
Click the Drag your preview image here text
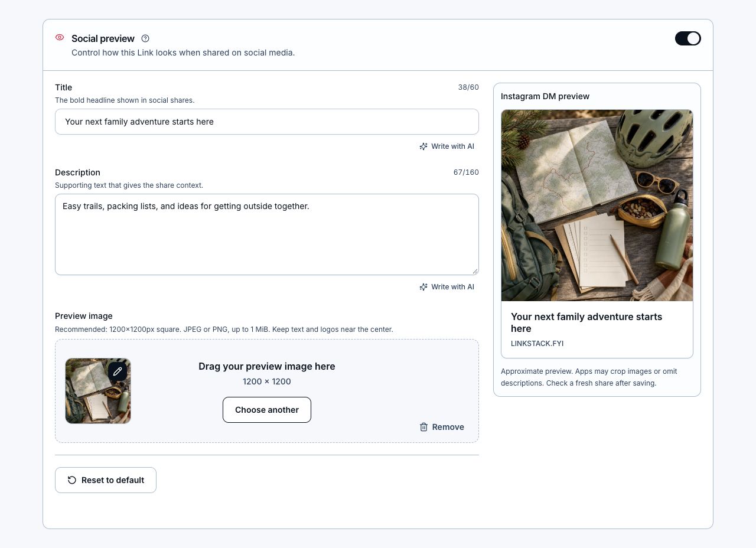(x=267, y=366)
